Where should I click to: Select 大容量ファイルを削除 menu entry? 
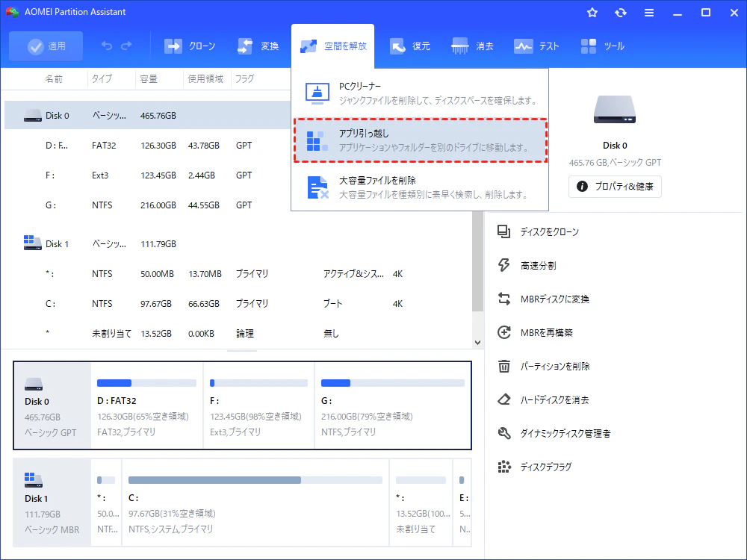pos(420,187)
